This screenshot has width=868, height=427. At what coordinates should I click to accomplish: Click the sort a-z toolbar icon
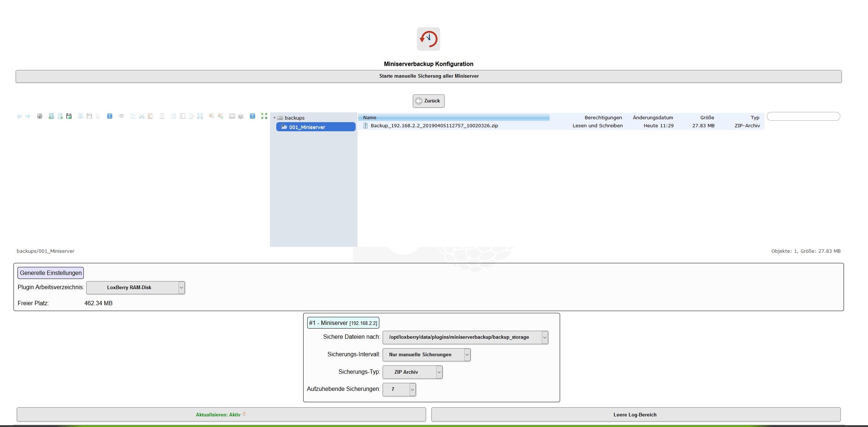(241, 116)
